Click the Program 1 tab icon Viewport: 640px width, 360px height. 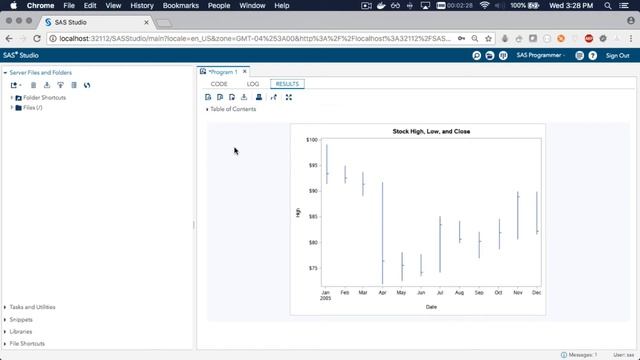click(203, 71)
